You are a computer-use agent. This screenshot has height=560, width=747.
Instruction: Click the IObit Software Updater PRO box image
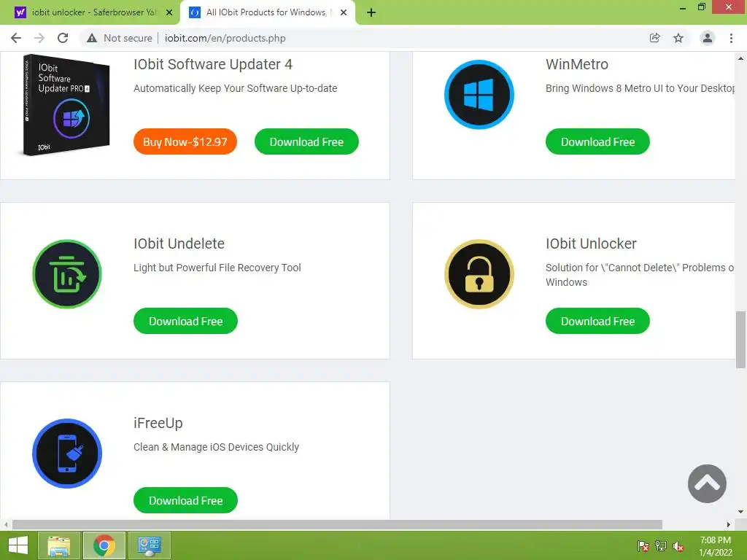point(66,104)
